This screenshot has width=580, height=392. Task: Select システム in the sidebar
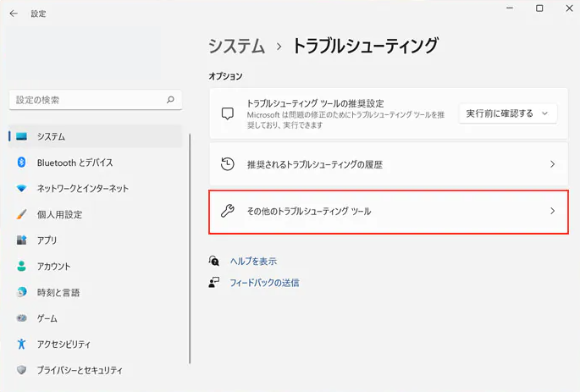pos(51,136)
